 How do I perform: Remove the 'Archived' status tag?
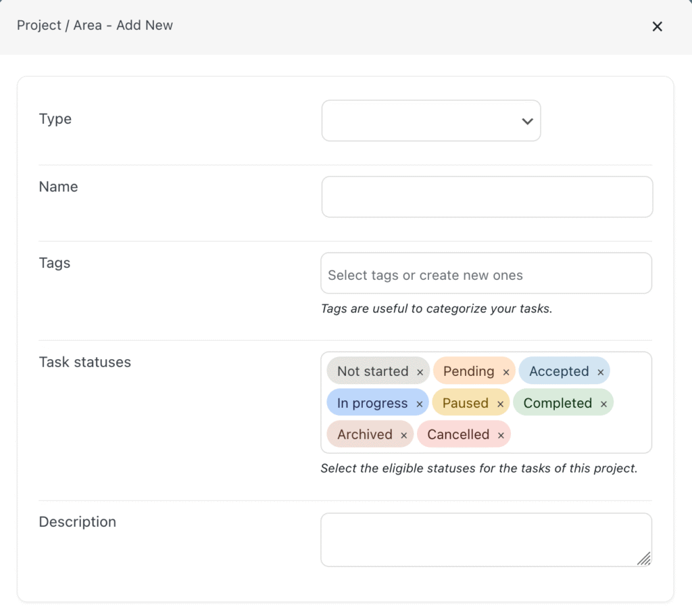403,435
